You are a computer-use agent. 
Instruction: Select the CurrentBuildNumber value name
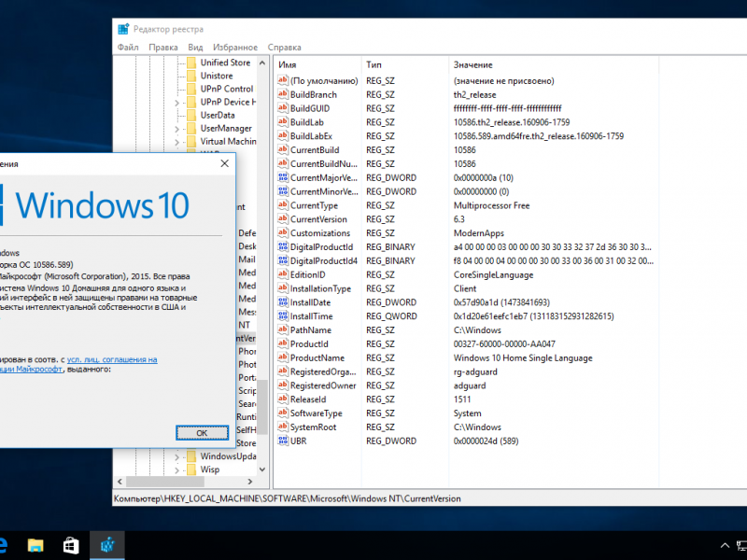click(324, 164)
